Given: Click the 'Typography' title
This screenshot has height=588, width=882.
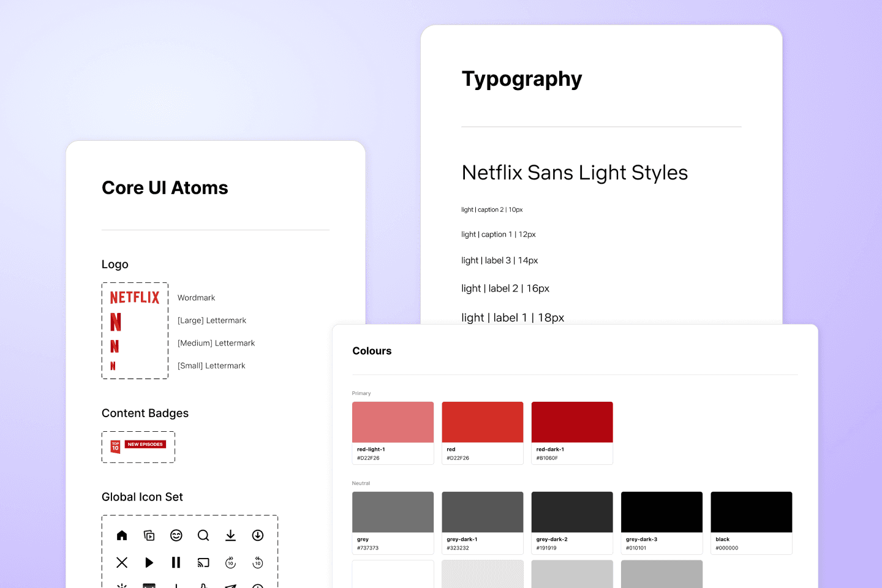Looking at the screenshot, I should coord(522,80).
